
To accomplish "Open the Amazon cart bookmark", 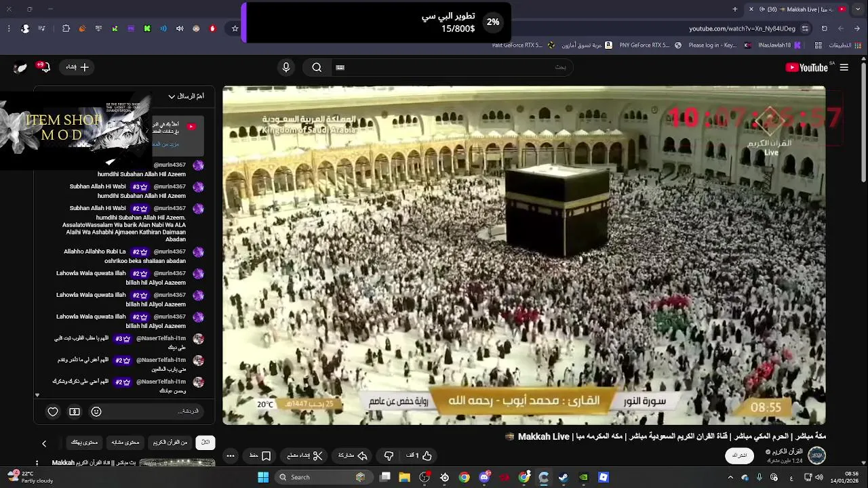I will 588,45.
